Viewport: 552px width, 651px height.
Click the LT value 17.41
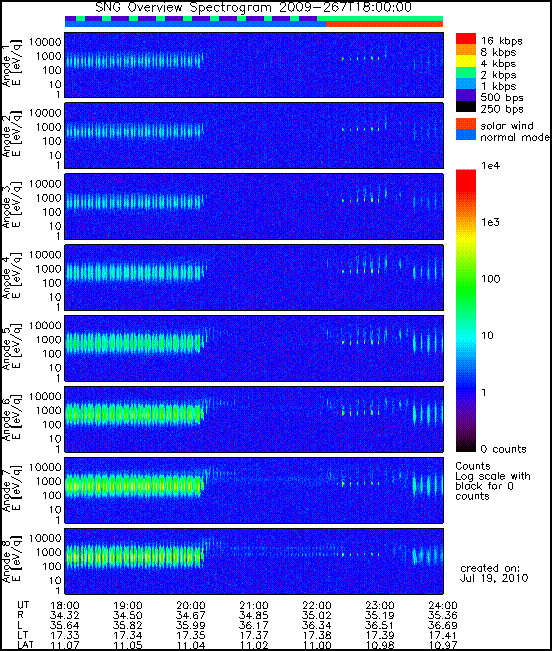[x=443, y=635]
